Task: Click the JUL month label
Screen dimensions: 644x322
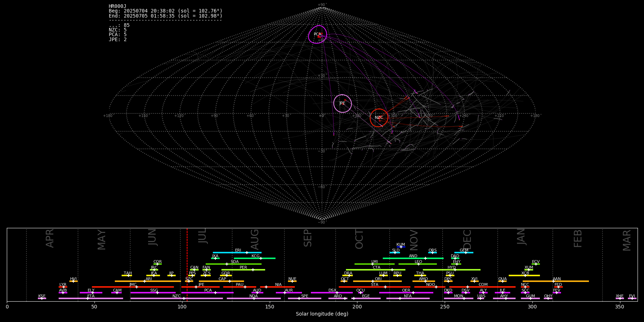Action: [203, 237]
